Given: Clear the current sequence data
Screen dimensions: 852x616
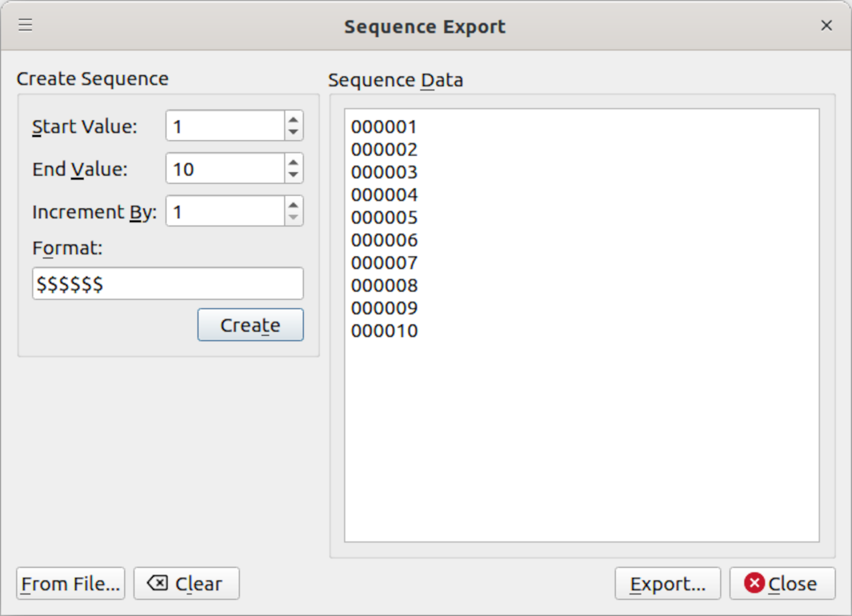Looking at the screenshot, I should point(187,583).
